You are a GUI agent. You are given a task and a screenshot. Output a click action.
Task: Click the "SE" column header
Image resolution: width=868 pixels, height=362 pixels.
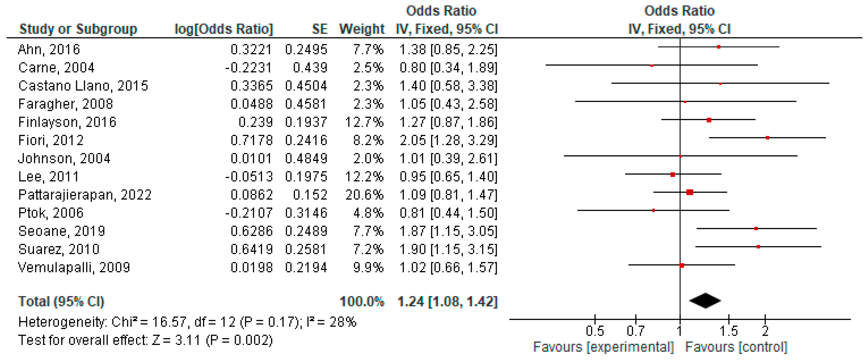click(x=320, y=29)
